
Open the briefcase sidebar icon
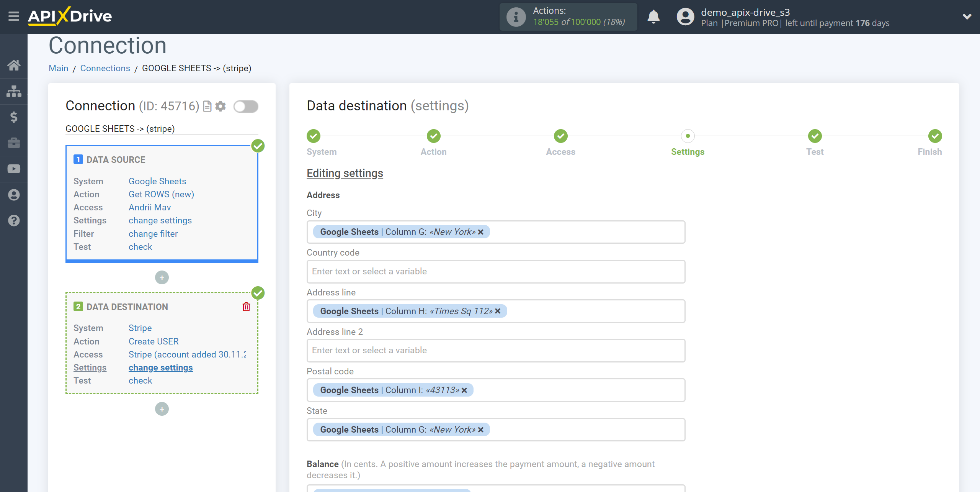tap(14, 143)
